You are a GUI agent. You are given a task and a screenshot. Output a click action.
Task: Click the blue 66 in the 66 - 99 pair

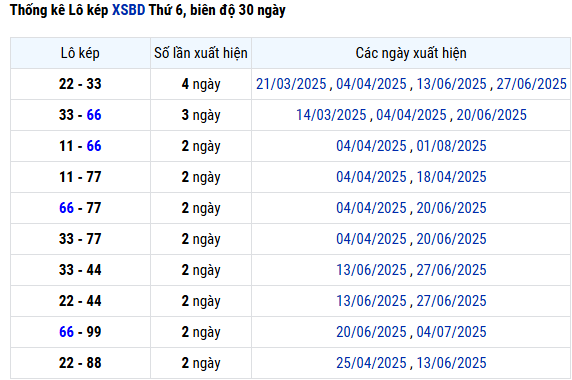click(x=66, y=332)
